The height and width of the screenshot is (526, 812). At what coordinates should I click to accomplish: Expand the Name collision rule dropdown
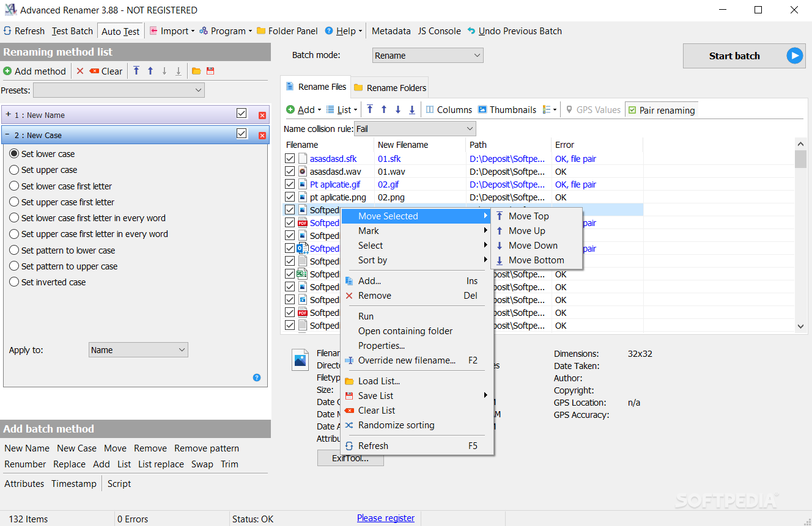(x=415, y=129)
